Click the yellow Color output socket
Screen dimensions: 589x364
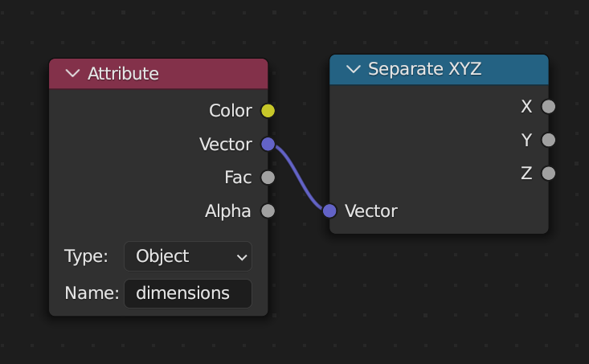(268, 111)
